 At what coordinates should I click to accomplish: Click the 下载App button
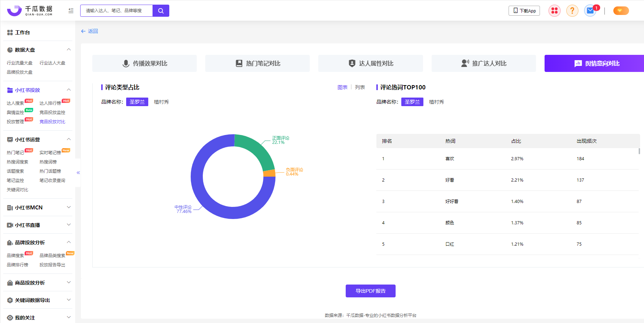click(x=524, y=11)
